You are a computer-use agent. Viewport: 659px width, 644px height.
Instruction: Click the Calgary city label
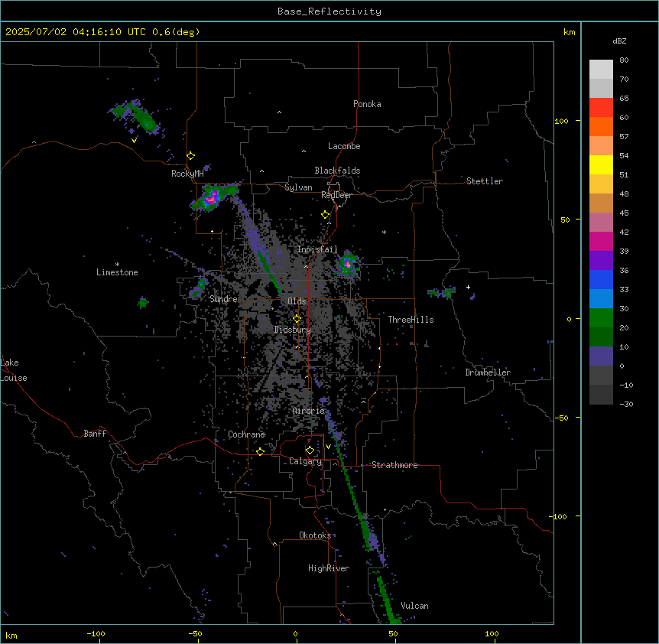click(x=306, y=461)
